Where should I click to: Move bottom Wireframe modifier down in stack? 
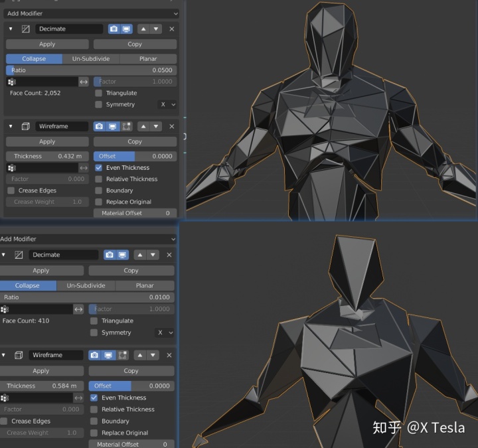point(153,355)
